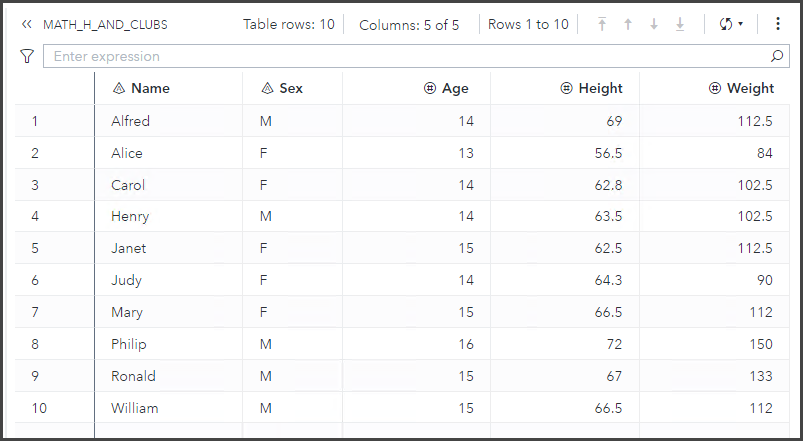Go to next rows down arrow

tap(654, 24)
